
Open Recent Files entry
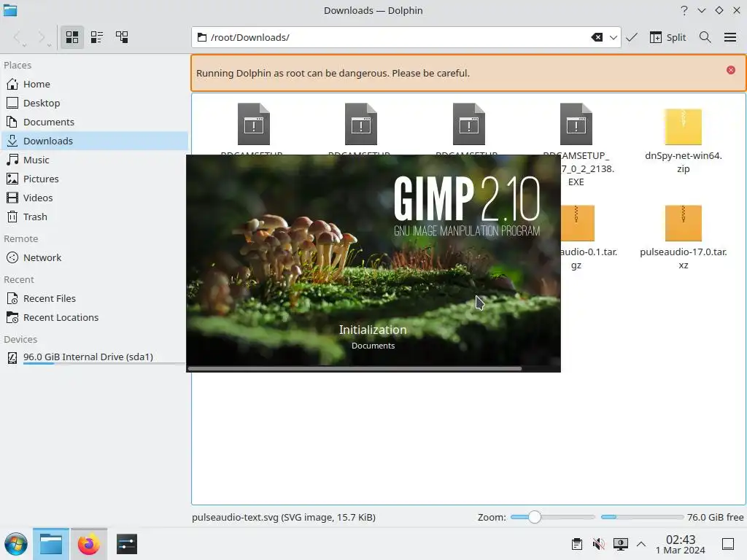[x=94, y=298]
